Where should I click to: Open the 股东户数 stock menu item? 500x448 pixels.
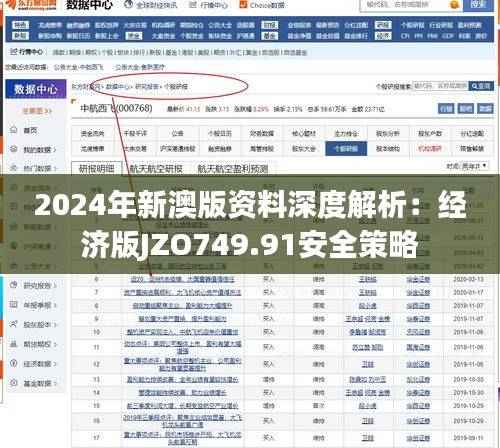pos(430,133)
